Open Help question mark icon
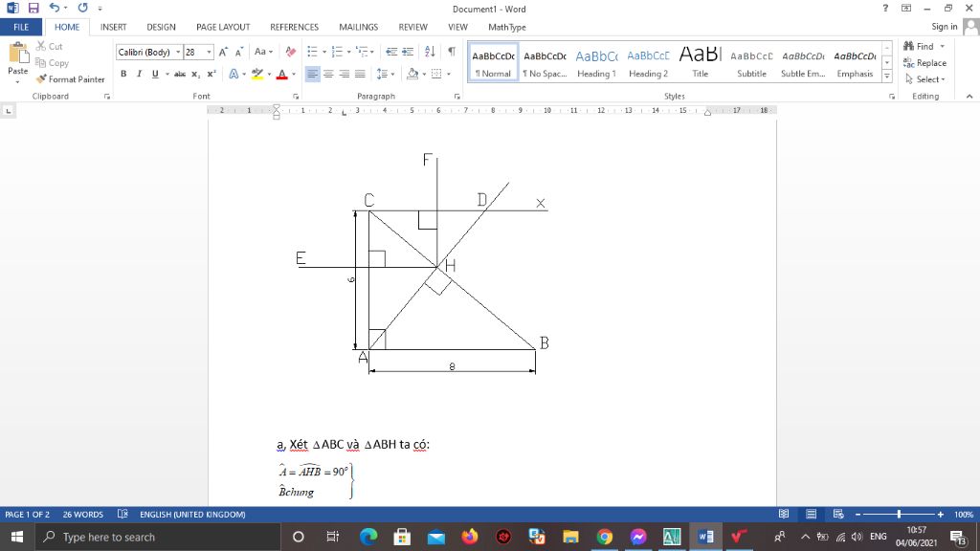Viewport: 980px width, 551px height. pyautogui.click(x=885, y=8)
